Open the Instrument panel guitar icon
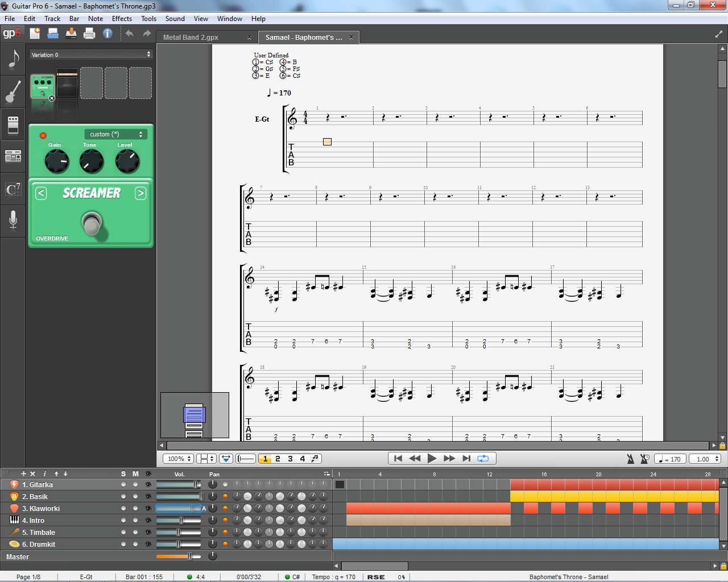The width and height of the screenshot is (728, 582). [13, 91]
